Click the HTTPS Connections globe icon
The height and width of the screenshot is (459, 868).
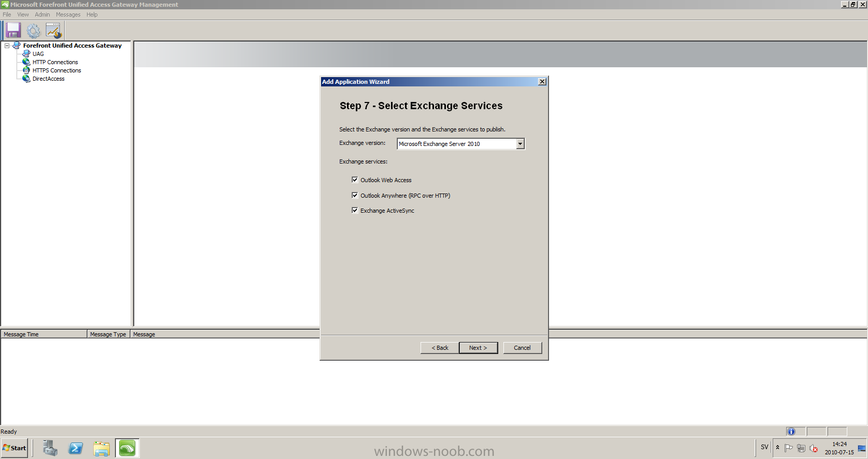click(26, 70)
